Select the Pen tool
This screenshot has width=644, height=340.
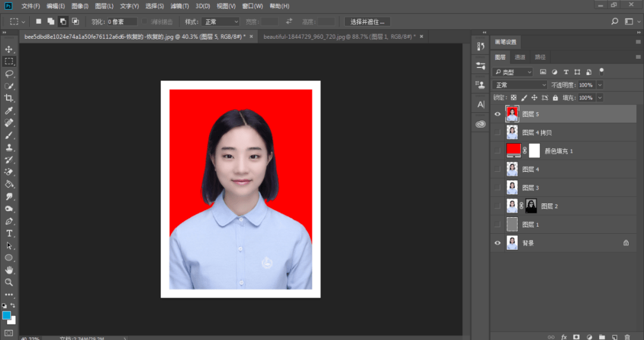(x=8, y=221)
